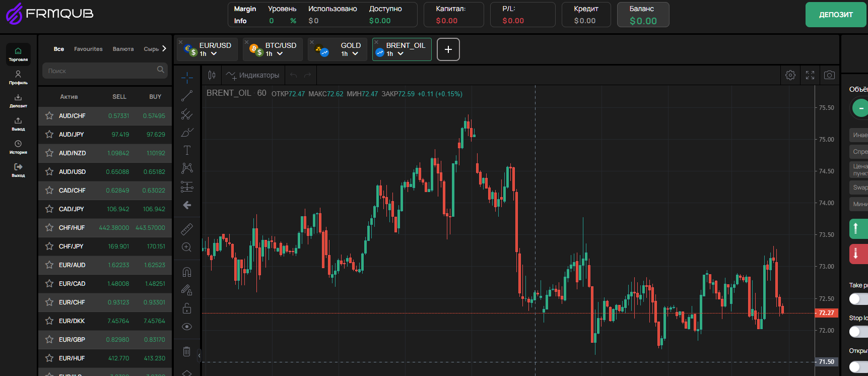Viewport: 868px width, 376px height.
Task: Toggle the Stop loss switch
Action: pos(855,332)
